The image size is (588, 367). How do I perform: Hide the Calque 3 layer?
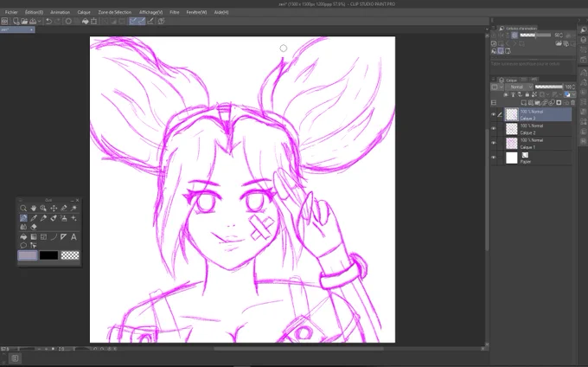point(493,114)
